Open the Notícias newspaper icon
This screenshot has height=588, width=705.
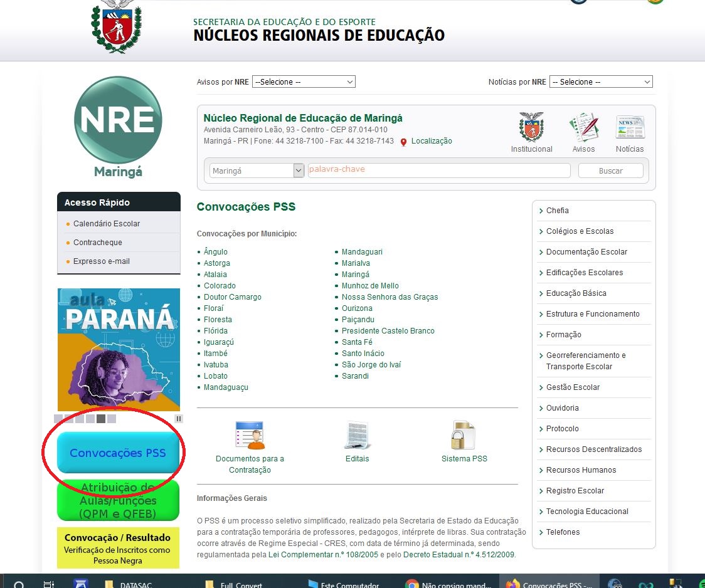(630, 127)
